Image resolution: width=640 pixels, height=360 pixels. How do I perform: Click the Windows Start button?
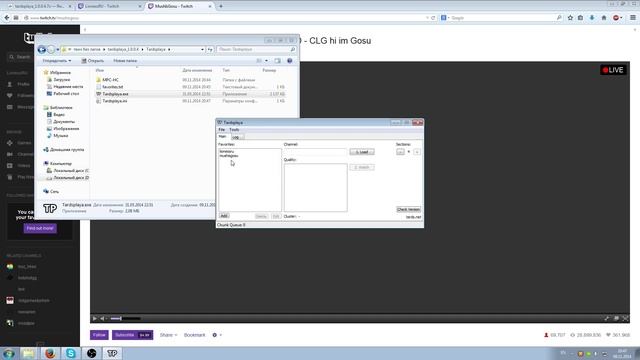[x=9, y=353]
